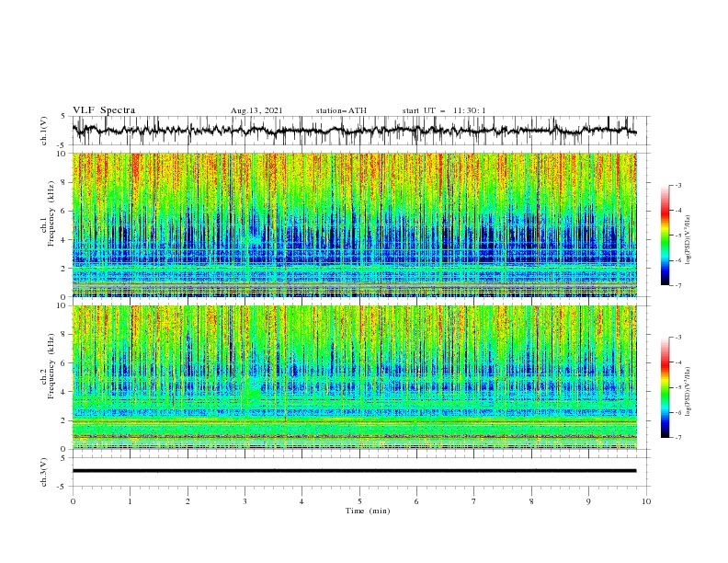Click the 'ch.1(V)' waveform axis label
The width and height of the screenshot is (728, 563).
point(44,131)
